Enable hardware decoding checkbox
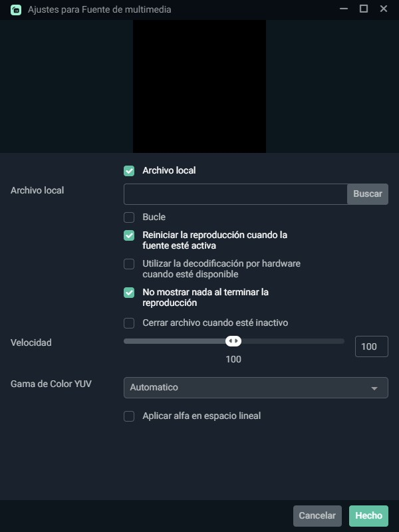The width and height of the screenshot is (399, 532). coord(129,263)
